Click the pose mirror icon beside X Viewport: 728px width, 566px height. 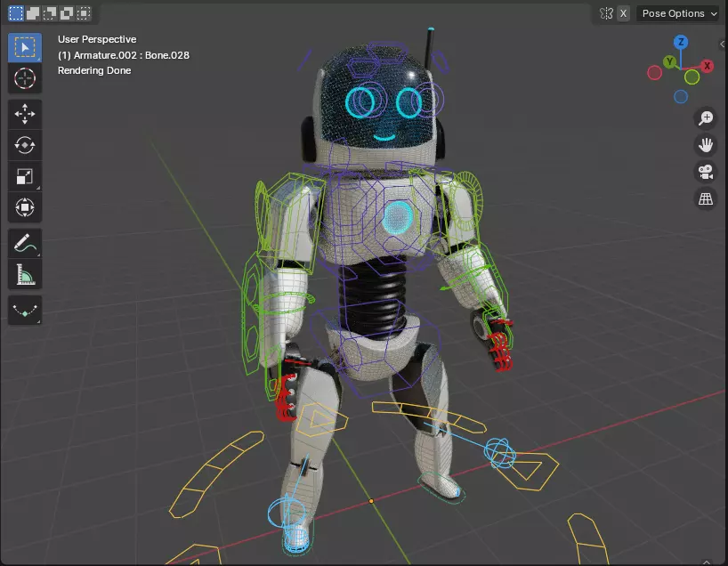tap(606, 13)
